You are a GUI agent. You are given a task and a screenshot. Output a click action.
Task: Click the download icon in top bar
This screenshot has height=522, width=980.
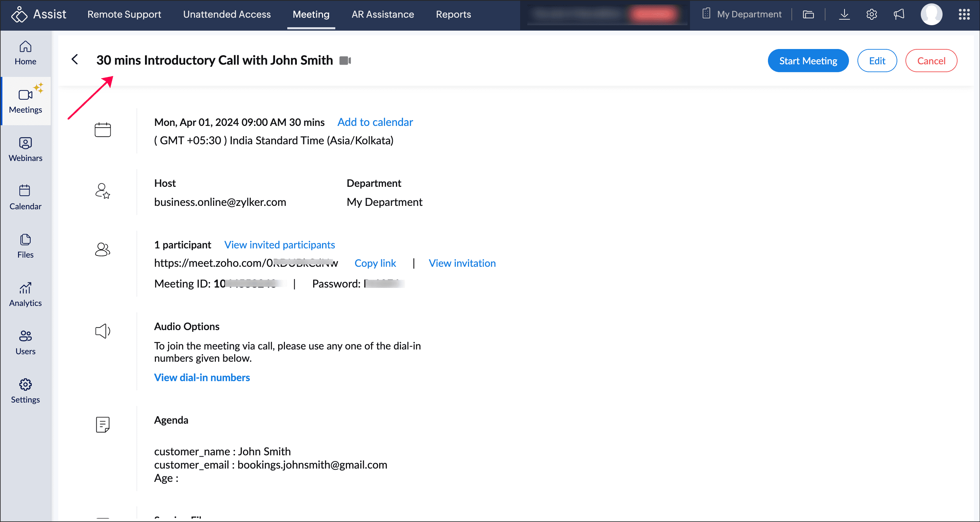(844, 14)
